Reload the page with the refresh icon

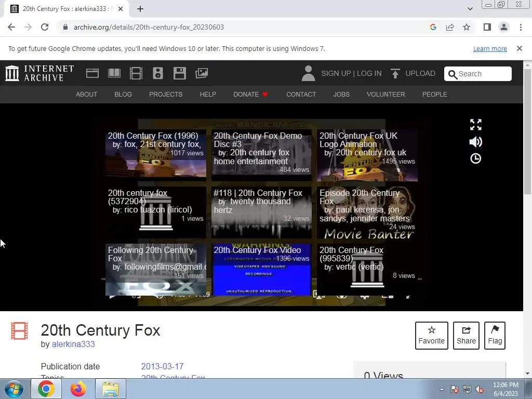(45, 27)
